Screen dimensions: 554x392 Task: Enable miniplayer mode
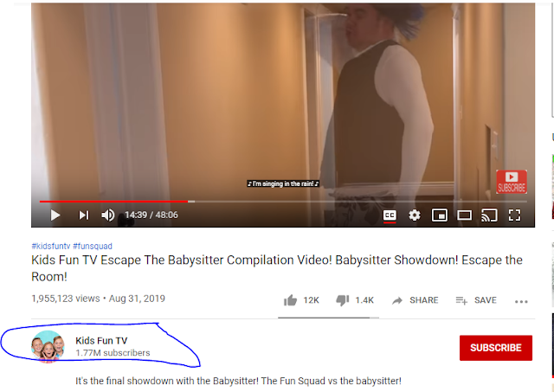440,215
